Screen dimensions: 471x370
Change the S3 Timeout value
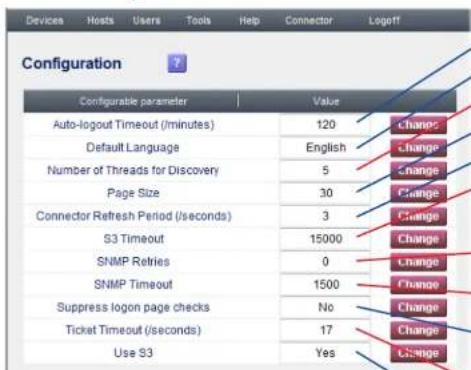point(418,239)
